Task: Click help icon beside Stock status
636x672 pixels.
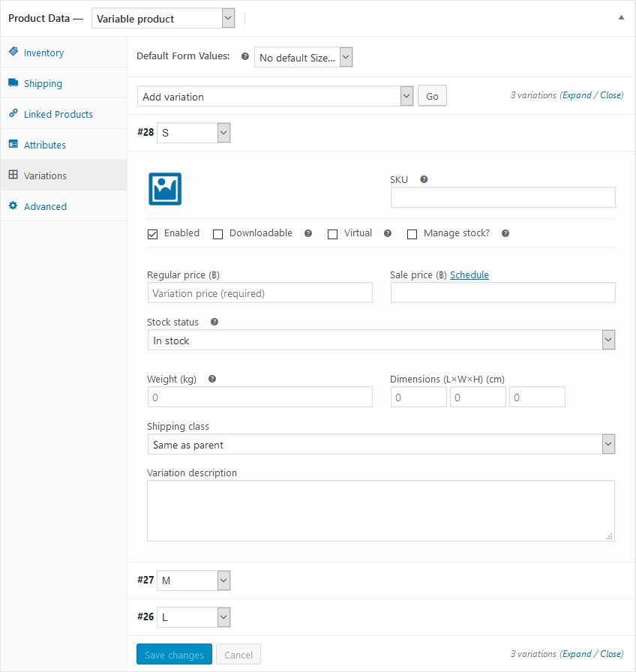Action: point(214,322)
